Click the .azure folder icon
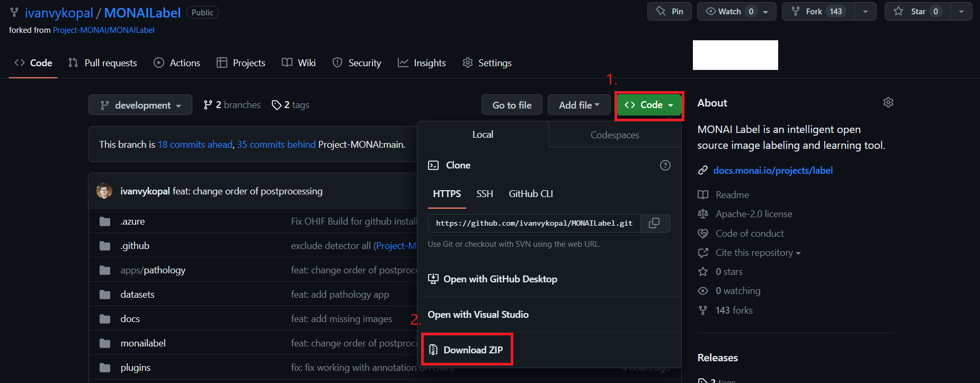 tap(105, 221)
